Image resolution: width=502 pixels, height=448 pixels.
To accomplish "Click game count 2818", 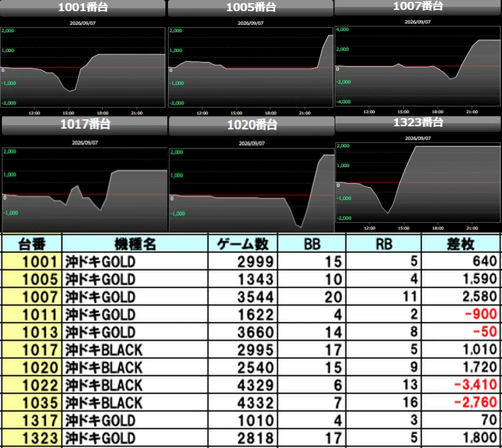I will pyautogui.click(x=255, y=438).
